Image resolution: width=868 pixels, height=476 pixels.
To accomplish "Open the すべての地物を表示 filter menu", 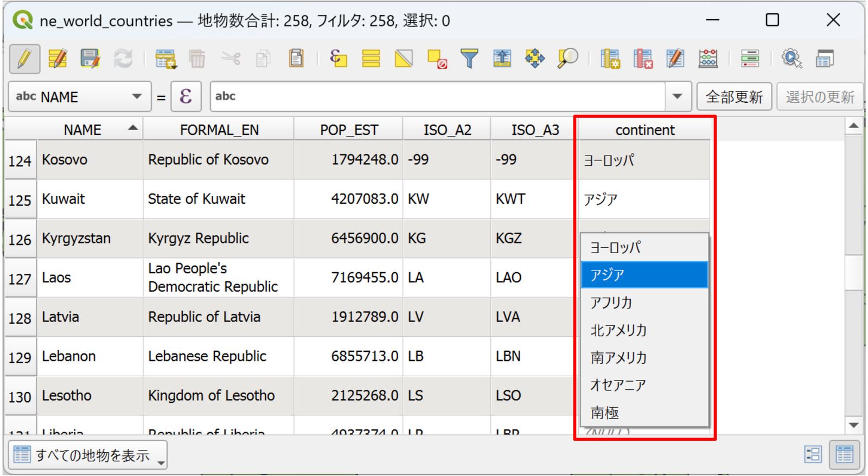I will (x=88, y=455).
